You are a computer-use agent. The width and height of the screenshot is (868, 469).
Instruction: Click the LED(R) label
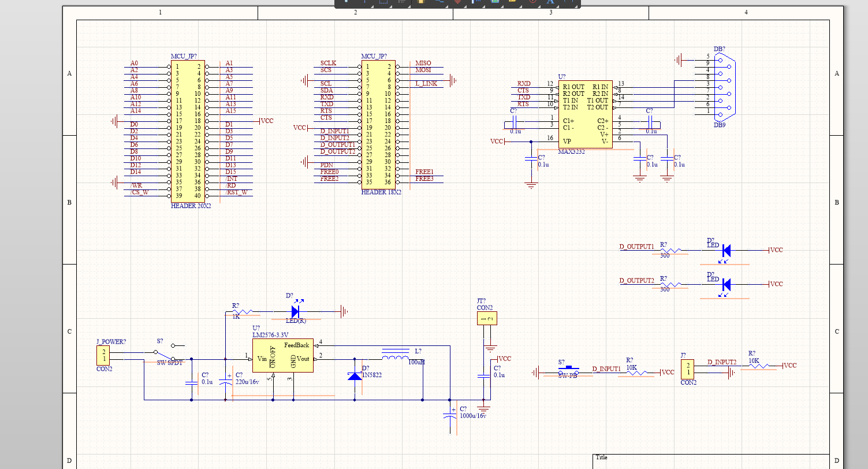tap(296, 321)
